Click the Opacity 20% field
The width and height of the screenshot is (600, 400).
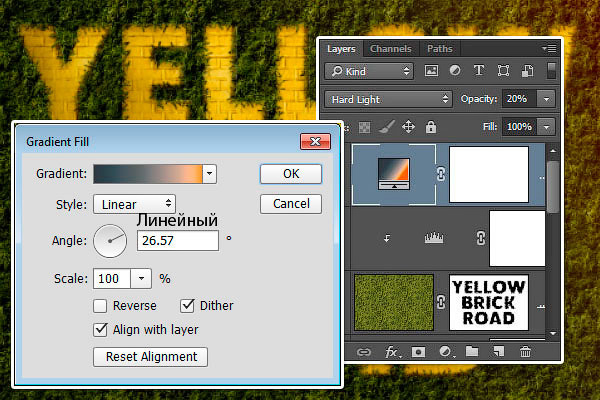[520, 99]
